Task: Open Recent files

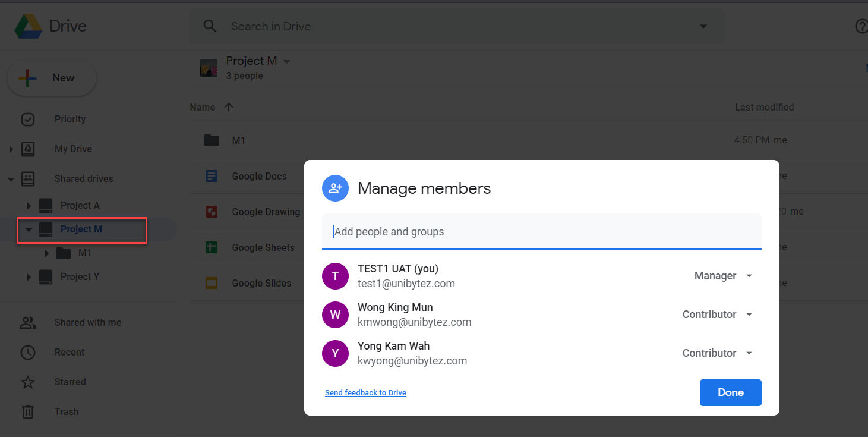Action: coord(69,352)
